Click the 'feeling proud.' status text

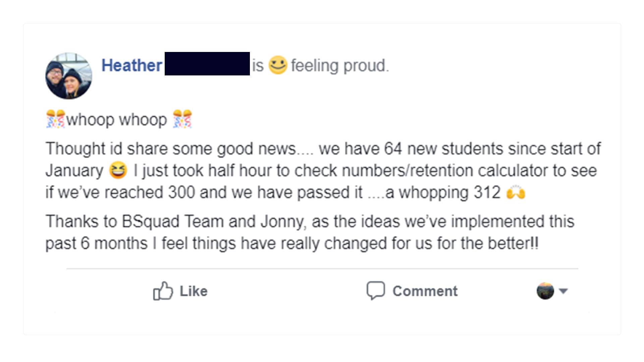click(x=340, y=65)
